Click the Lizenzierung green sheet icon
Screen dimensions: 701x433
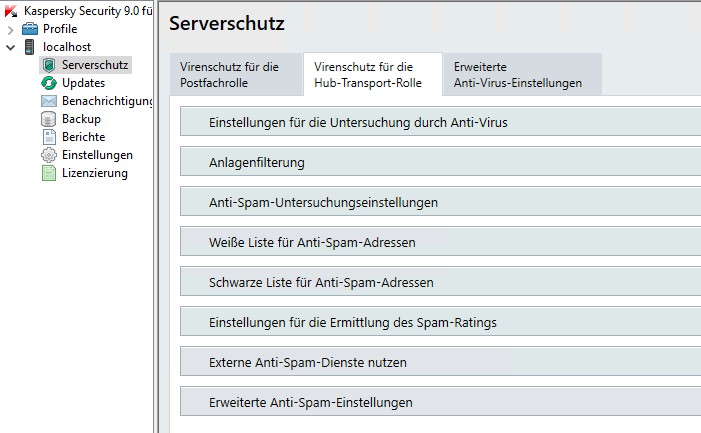49,173
